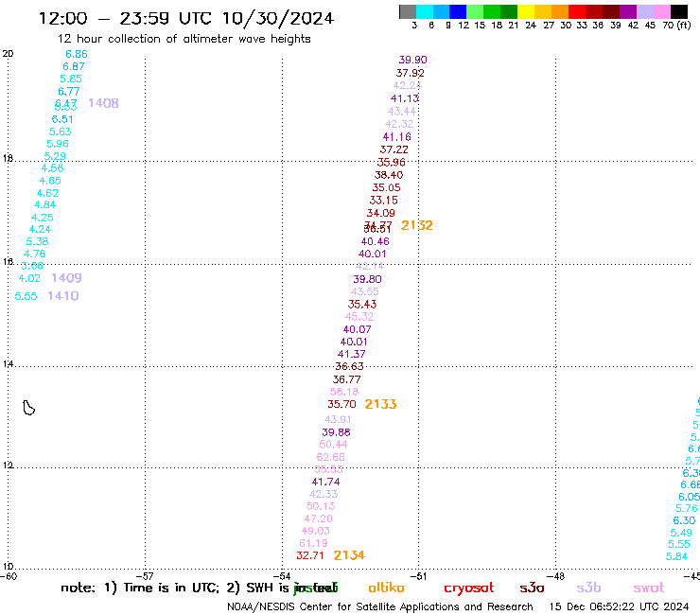Click the Barbados island outline on the map
700x615 pixels.
point(28,408)
